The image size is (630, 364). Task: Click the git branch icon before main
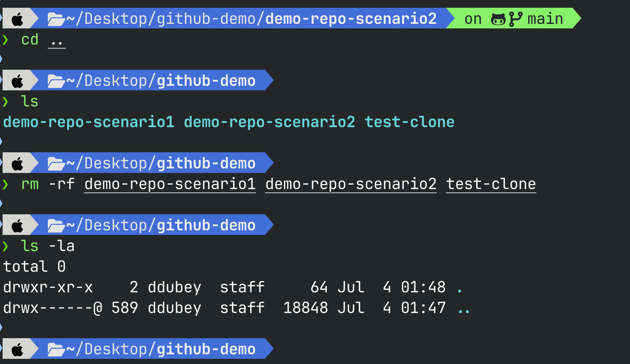[x=515, y=19]
